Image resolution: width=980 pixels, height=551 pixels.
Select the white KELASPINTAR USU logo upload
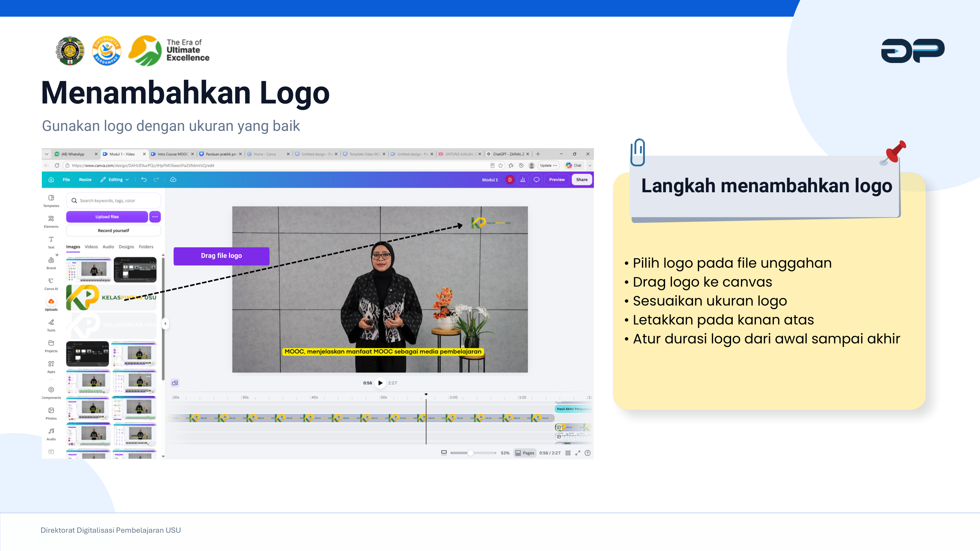(x=111, y=325)
